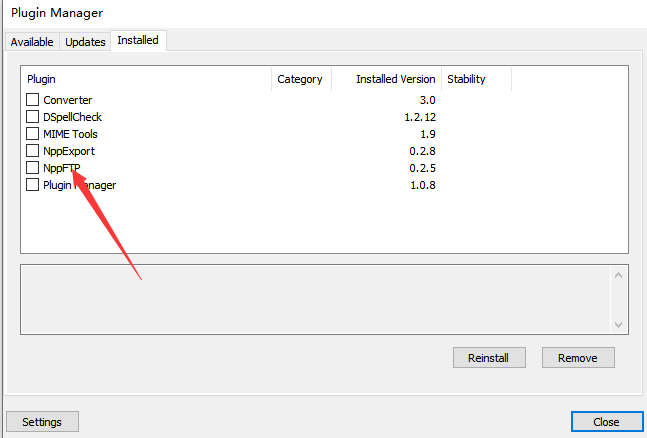
Task: Select the NppExport plugin name
Action: [x=69, y=152]
